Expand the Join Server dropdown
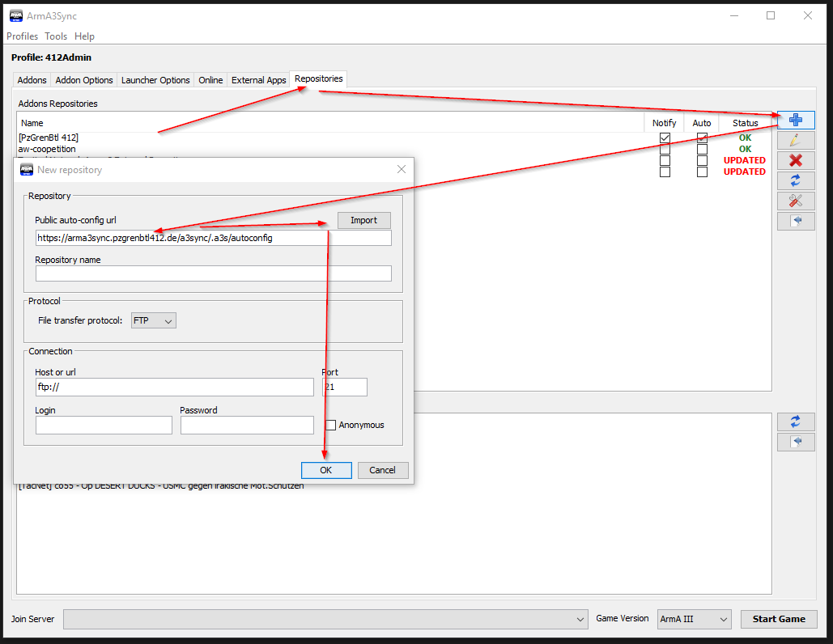 click(580, 619)
